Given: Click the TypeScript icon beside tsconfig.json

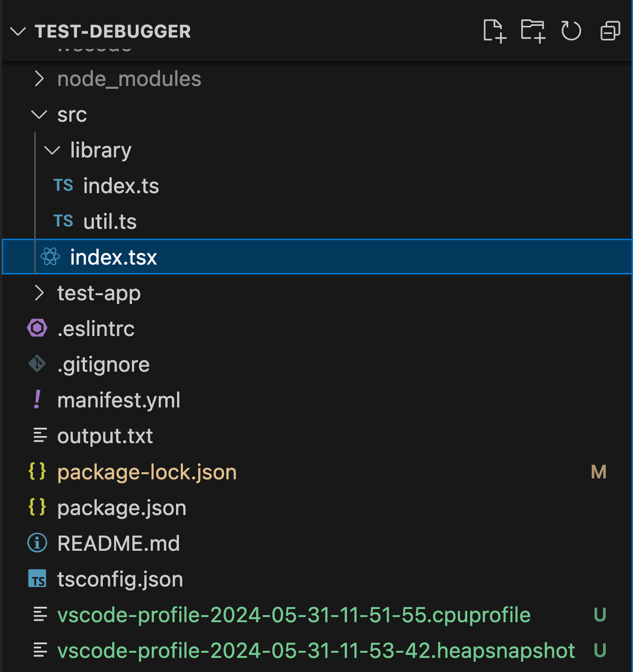Looking at the screenshot, I should pos(38,579).
